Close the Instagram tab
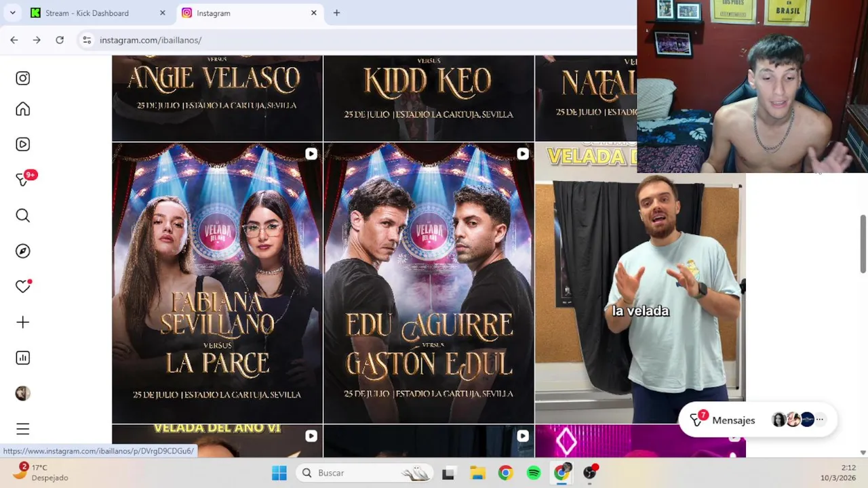 [x=314, y=13]
